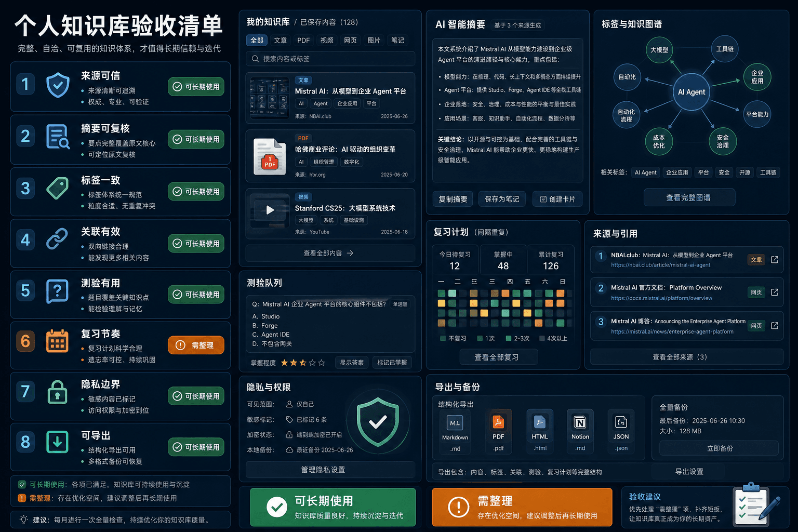Click the lightbulb icon beside 建议
This screenshot has height=532, width=798.
(x=23, y=520)
